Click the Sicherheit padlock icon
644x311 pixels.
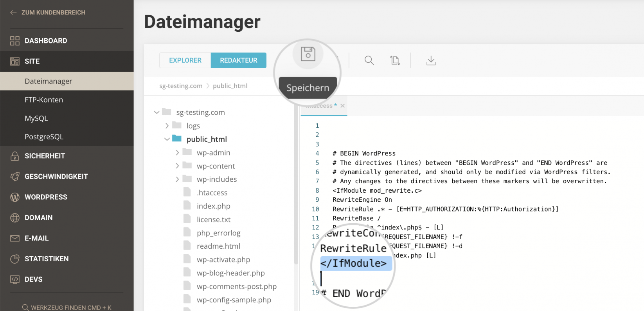coord(15,156)
